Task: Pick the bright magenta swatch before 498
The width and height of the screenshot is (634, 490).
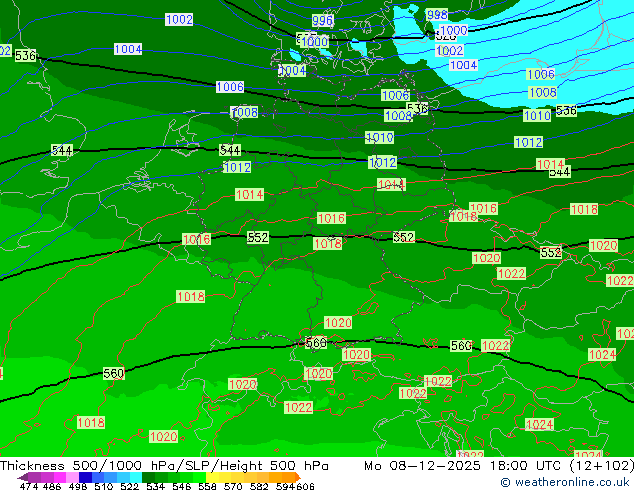Action: coord(60,477)
